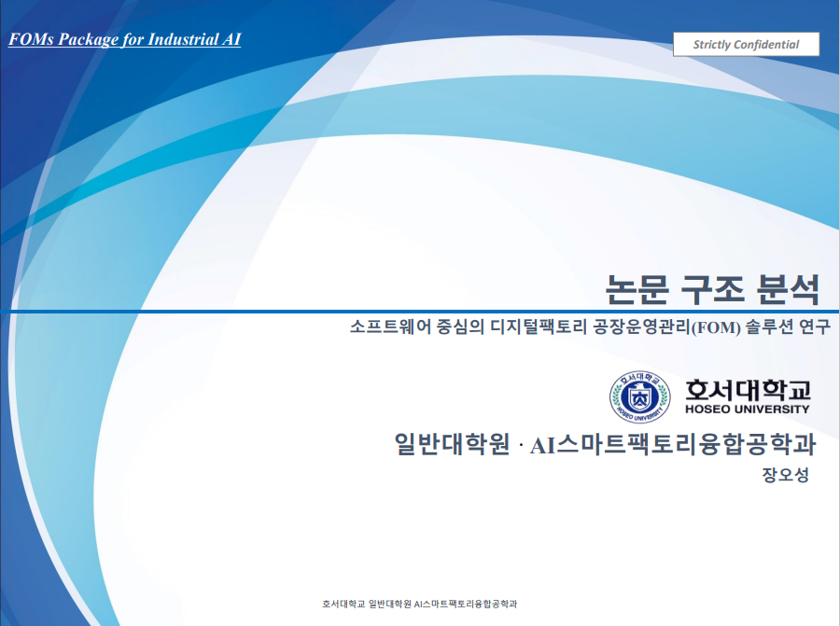Click the 'FOMs Package for Industrial AI' heading

pyautogui.click(x=124, y=39)
